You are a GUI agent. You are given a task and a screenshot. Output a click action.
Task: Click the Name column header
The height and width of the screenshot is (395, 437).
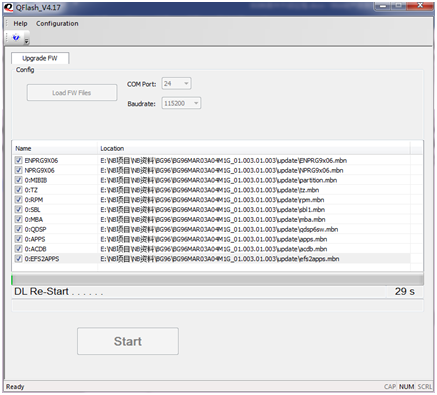[55, 148]
